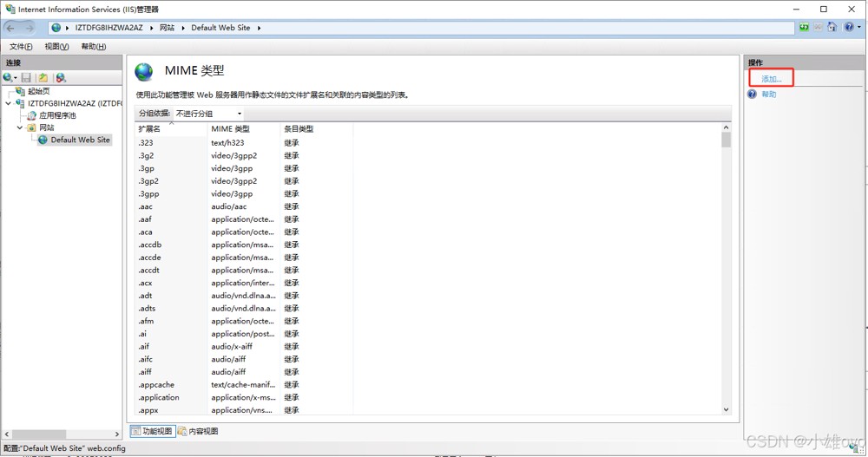Screen dimensions: 868x457
Task: Open the 分组依据 grouping dropdown
Action: 209,114
